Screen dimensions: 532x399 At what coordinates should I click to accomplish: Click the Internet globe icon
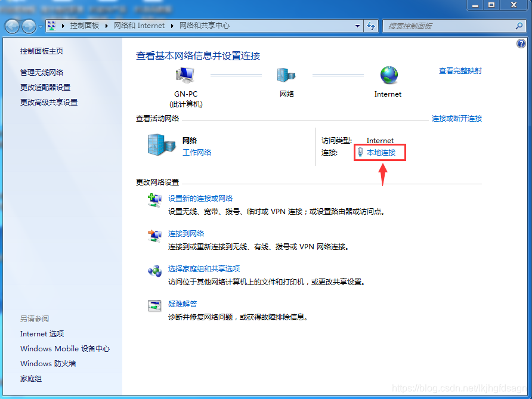(389, 75)
